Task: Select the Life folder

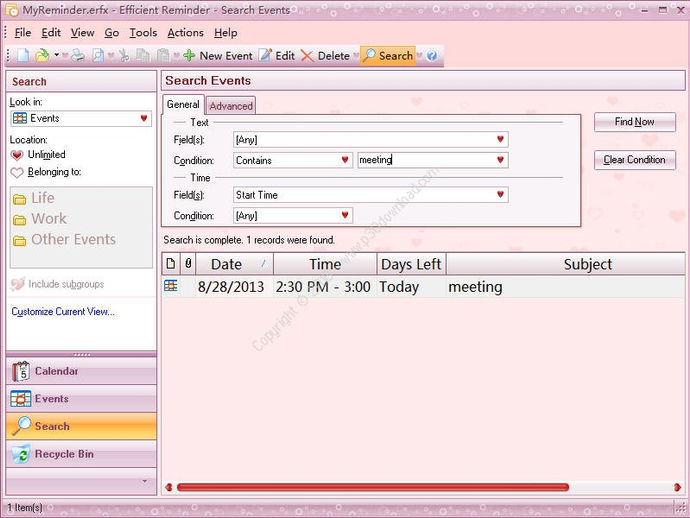Action: point(34,198)
